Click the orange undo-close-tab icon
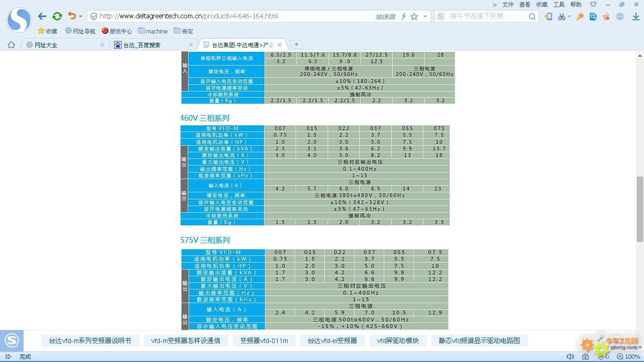 click(72, 16)
